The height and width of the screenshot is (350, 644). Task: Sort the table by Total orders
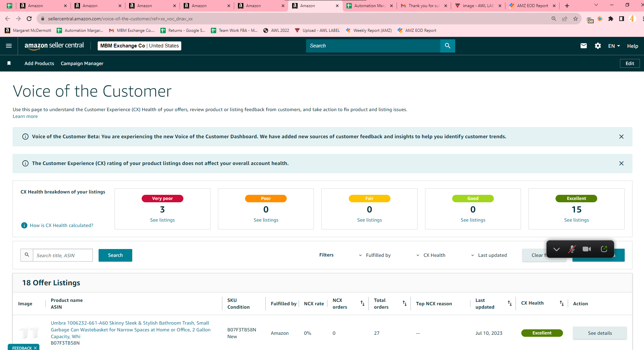coord(404,303)
